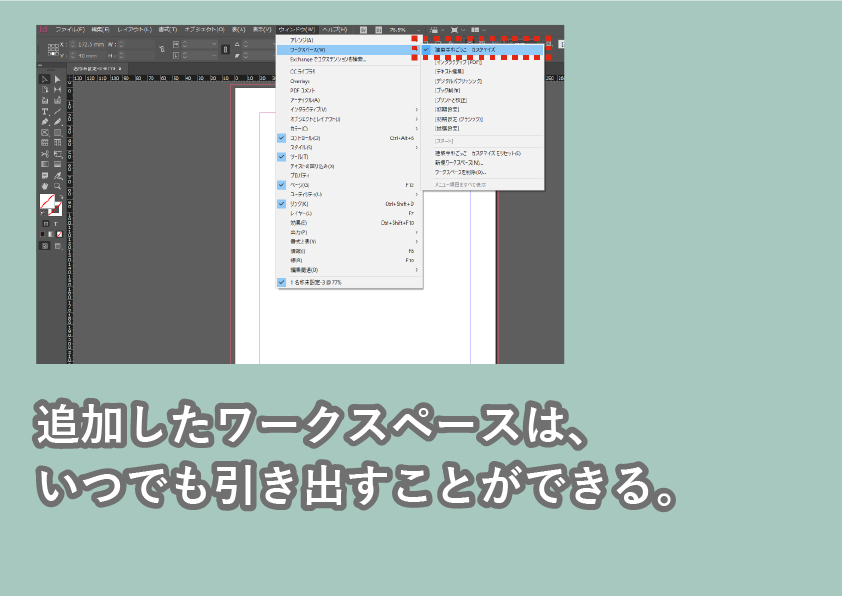This screenshot has width=842, height=596.
Task: Select the Pen tool
Action: pos(45,122)
